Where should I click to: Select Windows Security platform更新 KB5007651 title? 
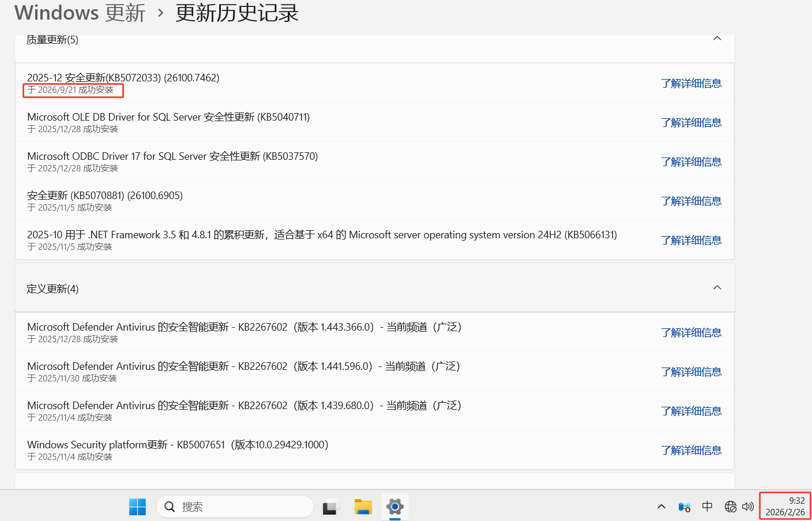click(178, 445)
